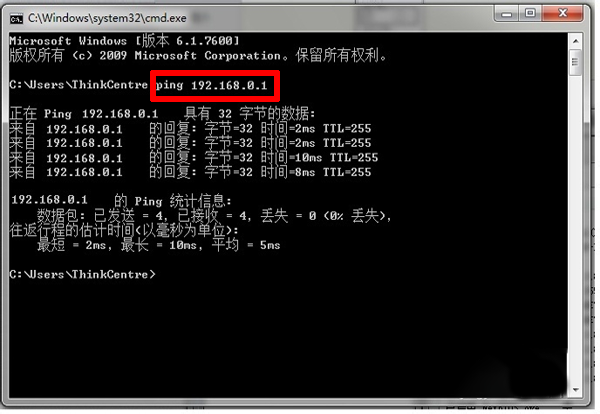Click the "正在 Ping 192.168.0.1" line
This screenshot has width=600, height=414.
[x=160, y=113]
